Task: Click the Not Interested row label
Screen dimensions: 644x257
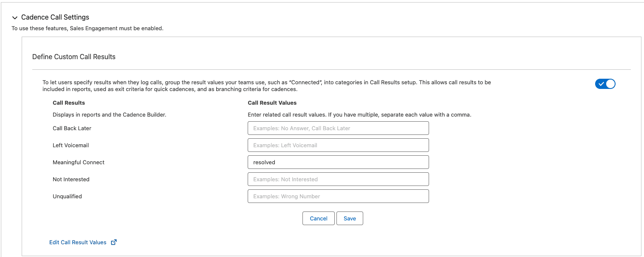Action: point(71,179)
